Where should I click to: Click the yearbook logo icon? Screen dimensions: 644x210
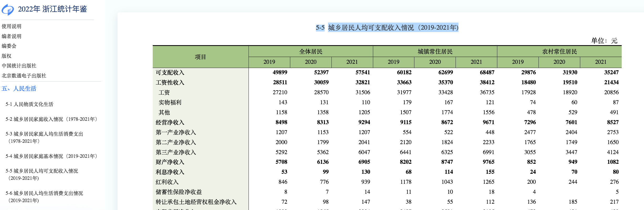[8, 9]
